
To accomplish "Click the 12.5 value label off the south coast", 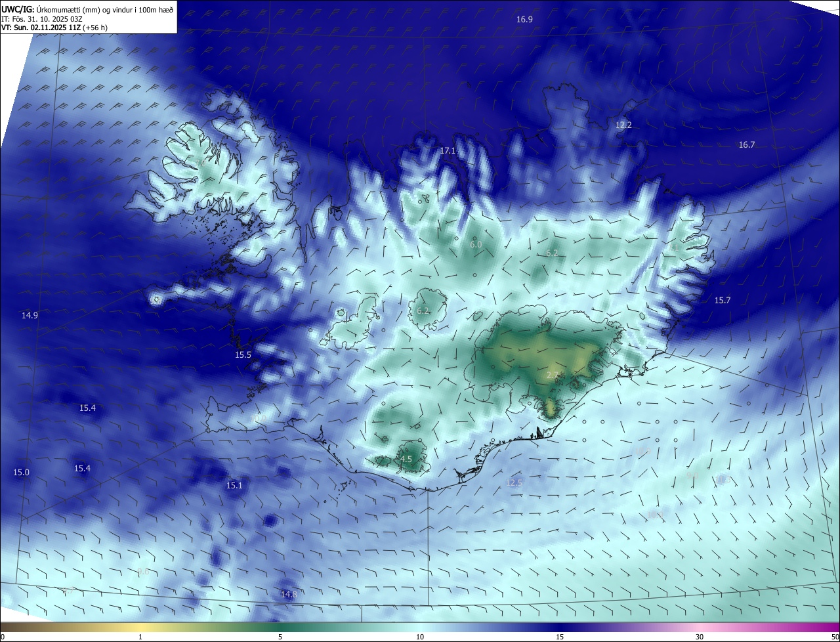I will tap(514, 482).
